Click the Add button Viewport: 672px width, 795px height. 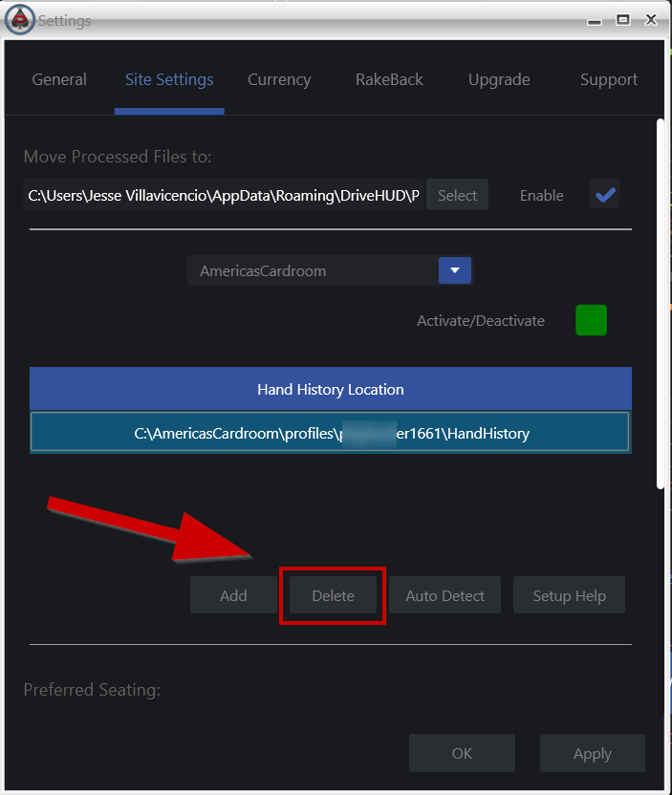[x=233, y=594]
